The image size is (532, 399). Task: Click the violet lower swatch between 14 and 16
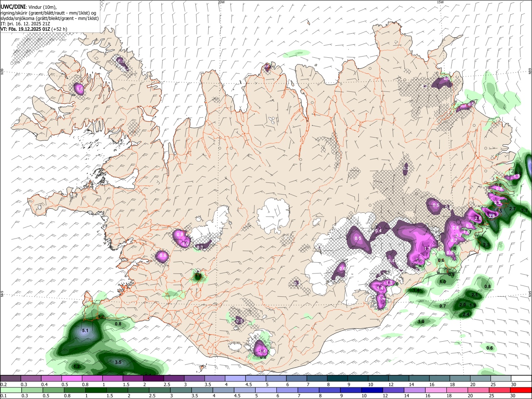(414, 390)
